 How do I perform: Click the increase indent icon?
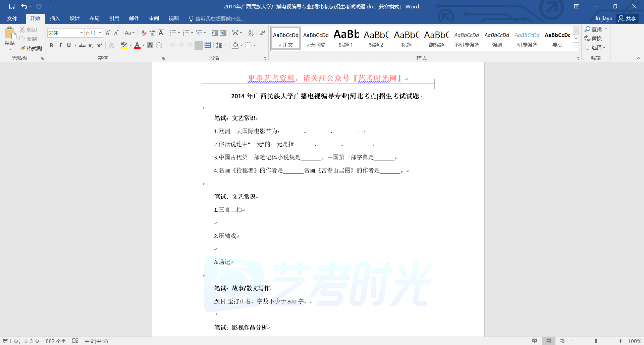(x=223, y=33)
